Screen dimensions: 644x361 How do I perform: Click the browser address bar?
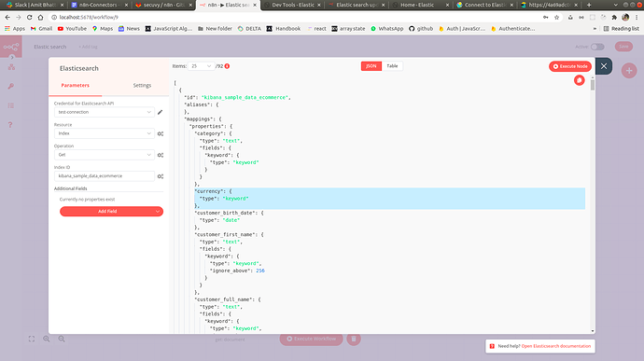(296, 17)
